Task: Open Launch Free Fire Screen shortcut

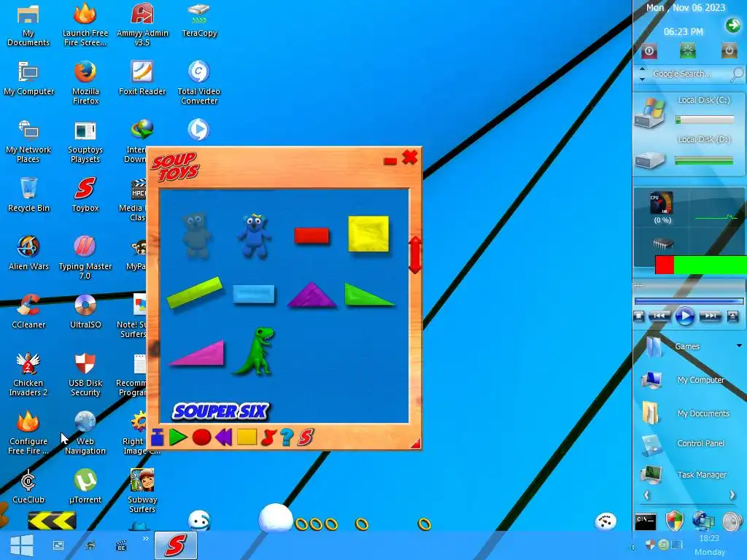Action: tap(85, 24)
